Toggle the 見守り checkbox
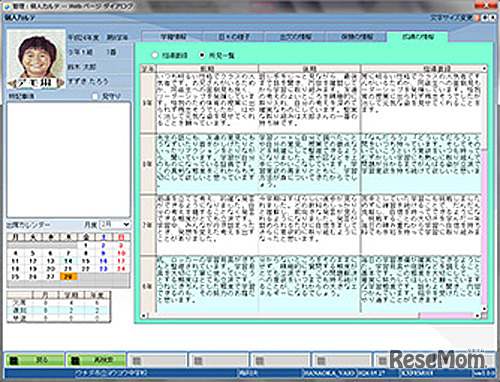 95,96
